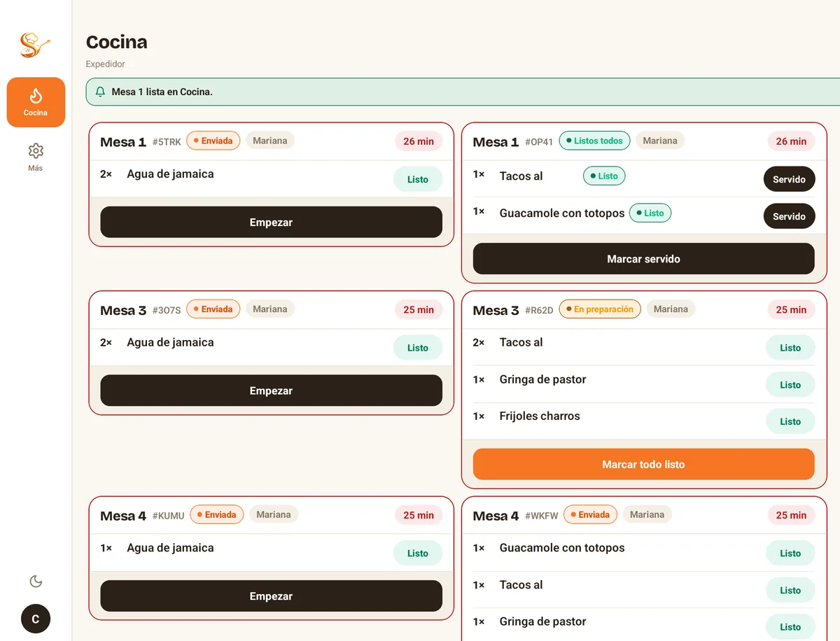This screenshot has width=840, height=641.
Task: Click the En preparación badge on order #R62D
Action: point(600,309)
